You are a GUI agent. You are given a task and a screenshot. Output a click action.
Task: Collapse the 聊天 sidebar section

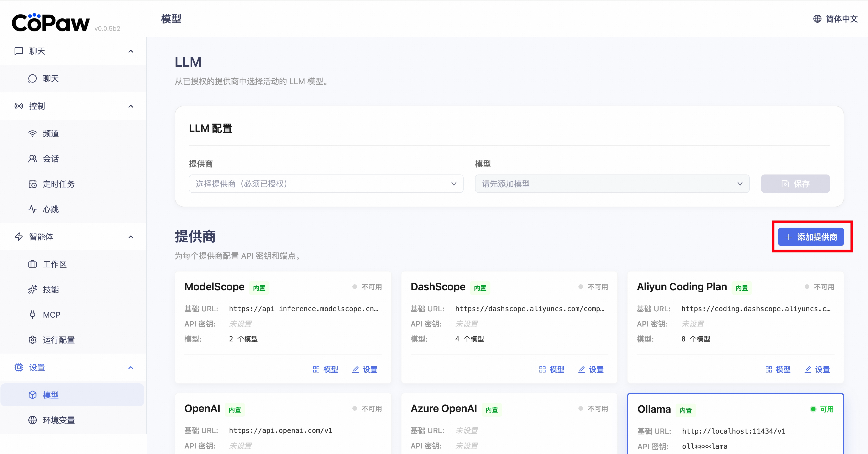[131, 51]
